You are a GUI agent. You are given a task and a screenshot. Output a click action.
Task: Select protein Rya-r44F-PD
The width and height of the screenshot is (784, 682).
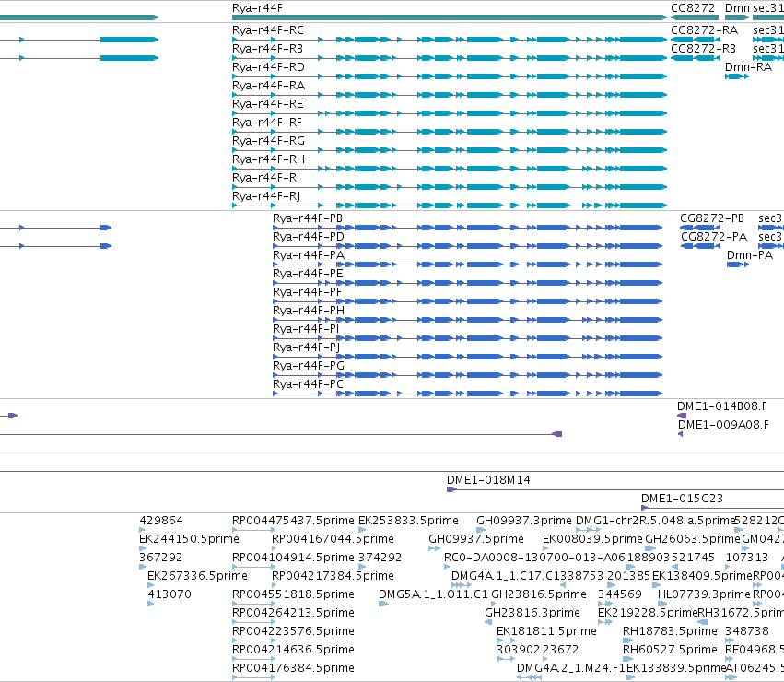[308, 237]
